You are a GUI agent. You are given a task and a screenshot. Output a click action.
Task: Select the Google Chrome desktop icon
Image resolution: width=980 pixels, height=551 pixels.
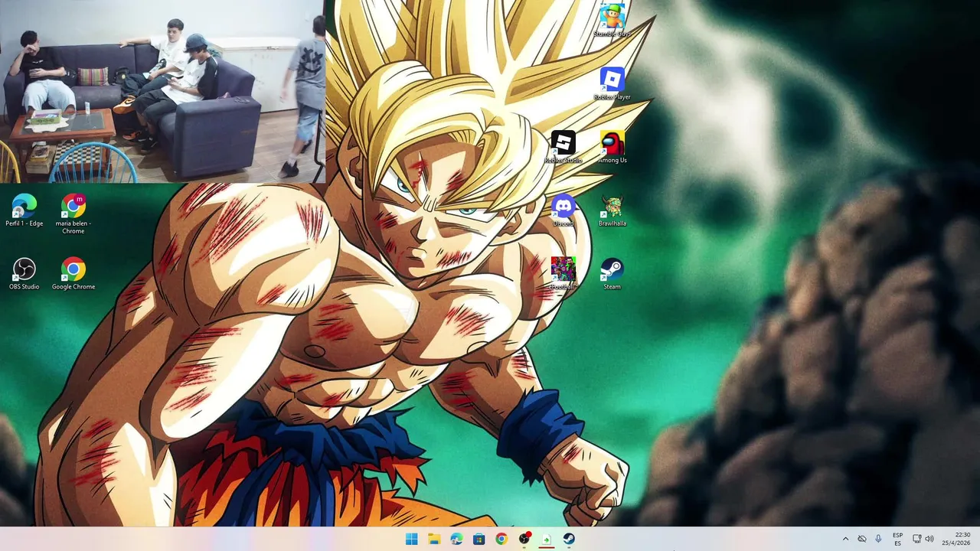click(x=73, y=274)
